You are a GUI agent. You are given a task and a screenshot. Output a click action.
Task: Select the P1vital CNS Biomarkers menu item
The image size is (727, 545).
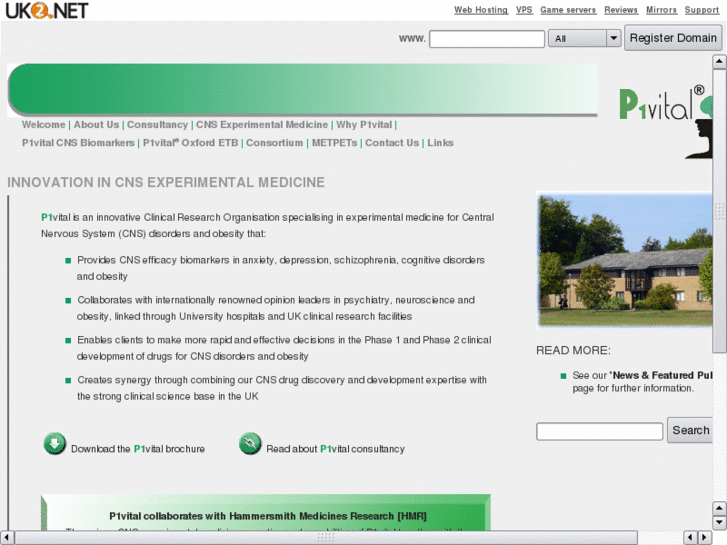pos(78,143)
